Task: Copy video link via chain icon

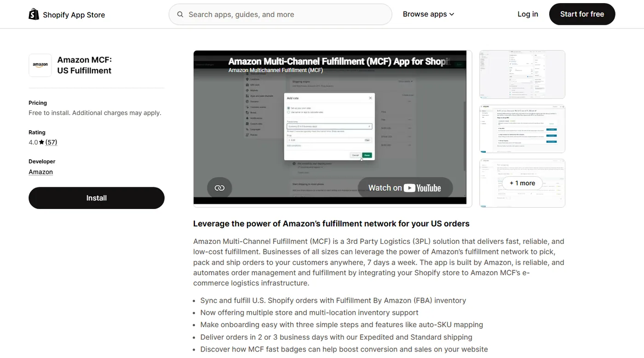Action: [x=219, y=188]
